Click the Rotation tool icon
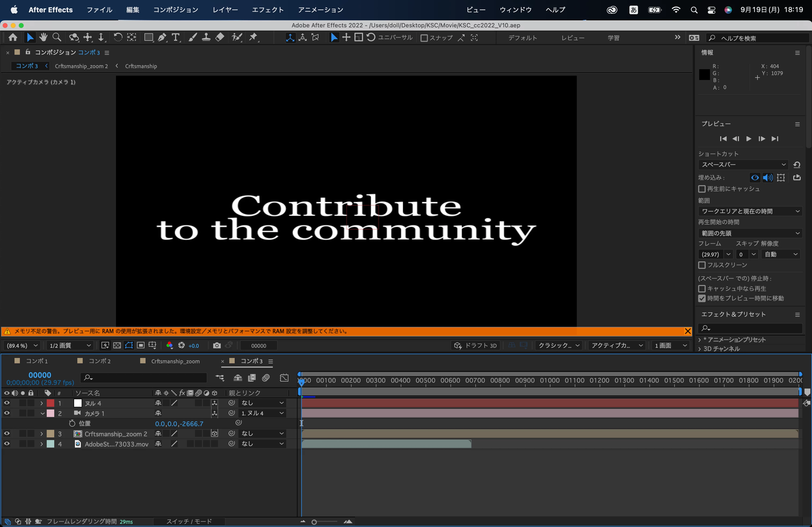The width and height of the screenshot is (812, 527). tap(118, 38)
